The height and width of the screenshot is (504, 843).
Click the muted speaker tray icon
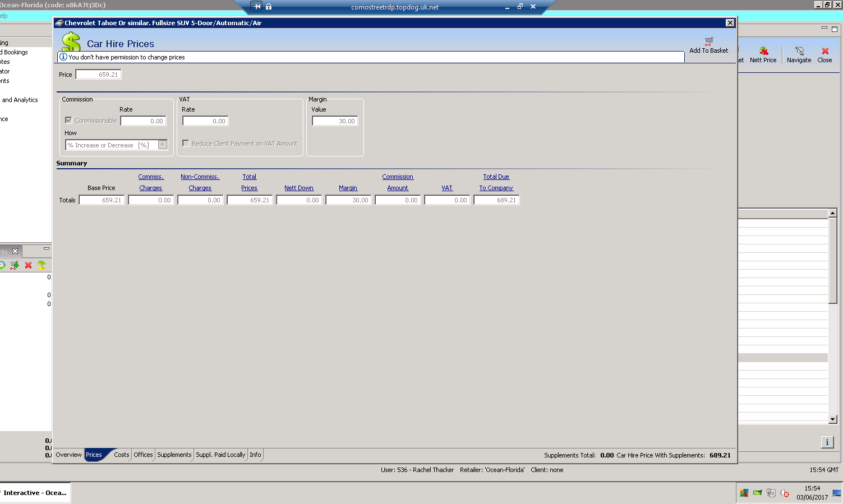click(785, 493)
